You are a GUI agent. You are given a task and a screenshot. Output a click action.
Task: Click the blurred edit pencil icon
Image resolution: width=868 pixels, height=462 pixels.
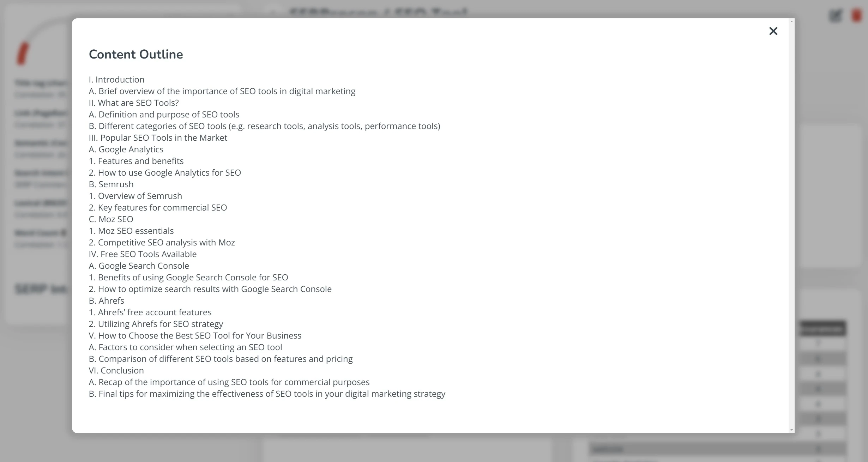coord(835,15)
